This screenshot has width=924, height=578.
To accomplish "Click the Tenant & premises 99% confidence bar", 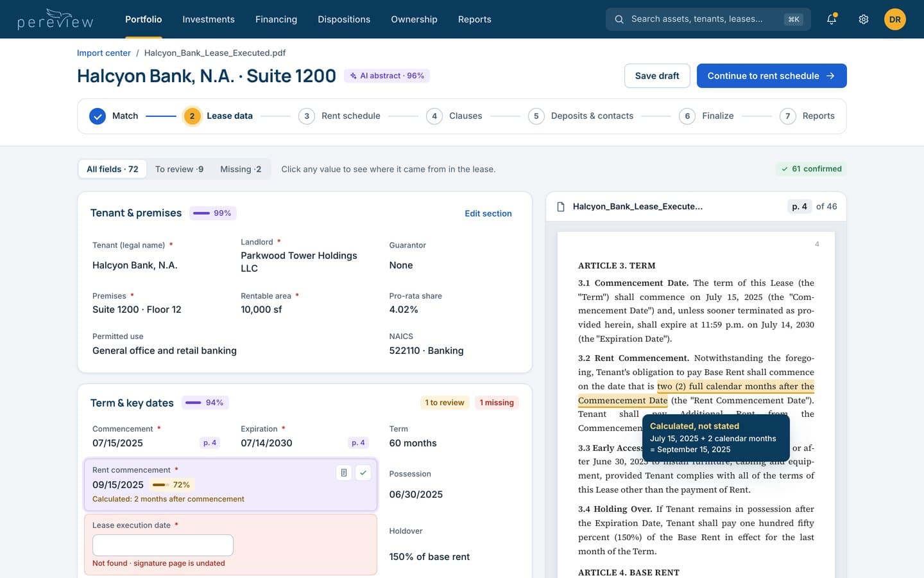I will pyautogui.click(x=212, y=213).
